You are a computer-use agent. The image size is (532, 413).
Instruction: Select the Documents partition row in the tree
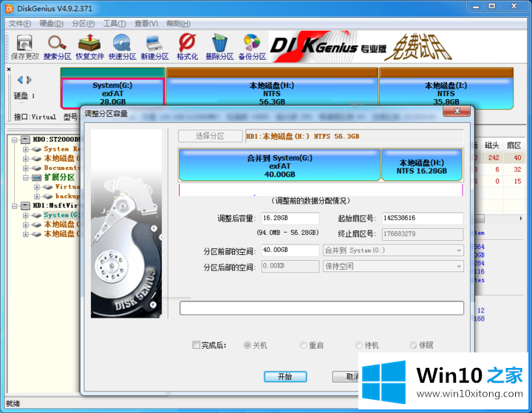[x=61, y=168]
